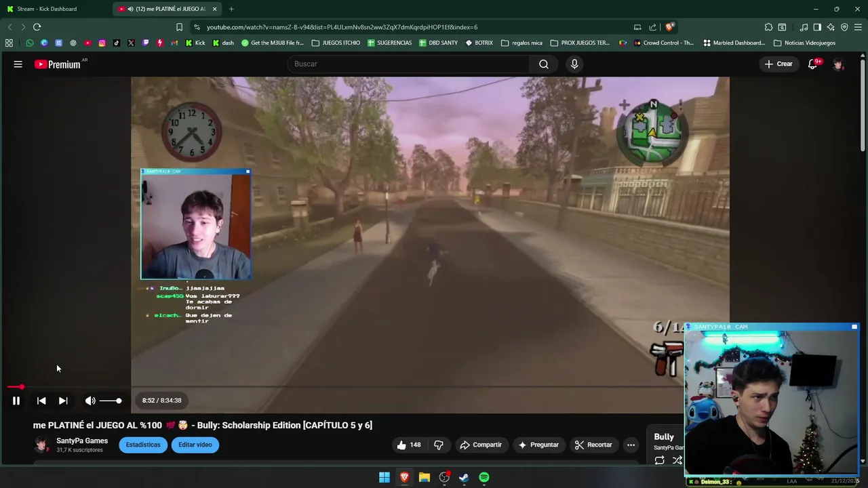868x488 pixels.
Task: Click the Preguntar button
Action: pos(538,445)
